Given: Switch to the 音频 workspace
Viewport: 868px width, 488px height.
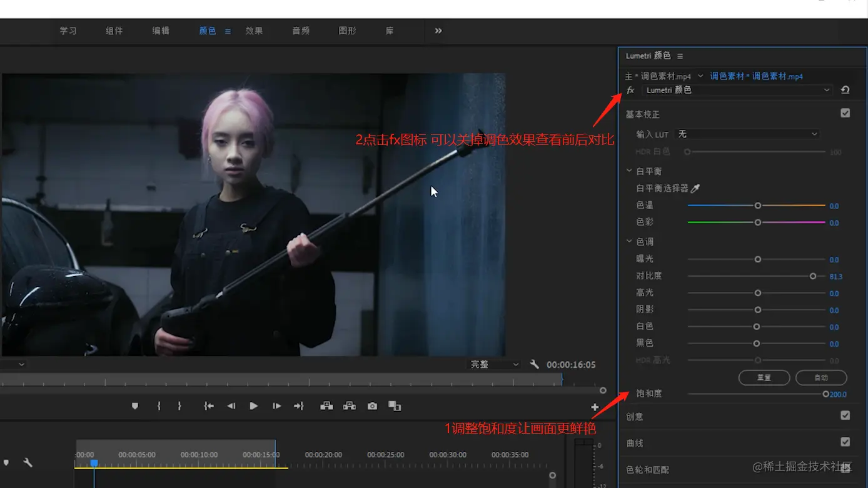Looking at the screenshot, I should [x=301, y=31].
